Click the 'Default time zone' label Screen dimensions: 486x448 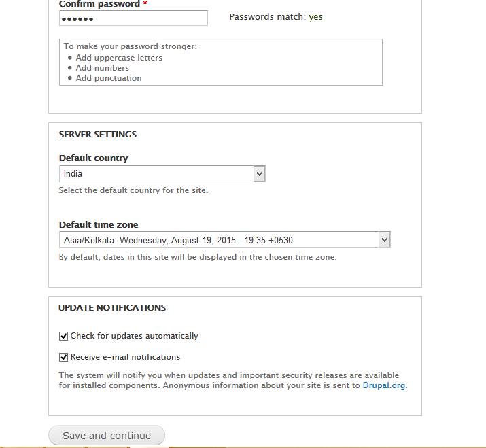click(x=99, y=224)
